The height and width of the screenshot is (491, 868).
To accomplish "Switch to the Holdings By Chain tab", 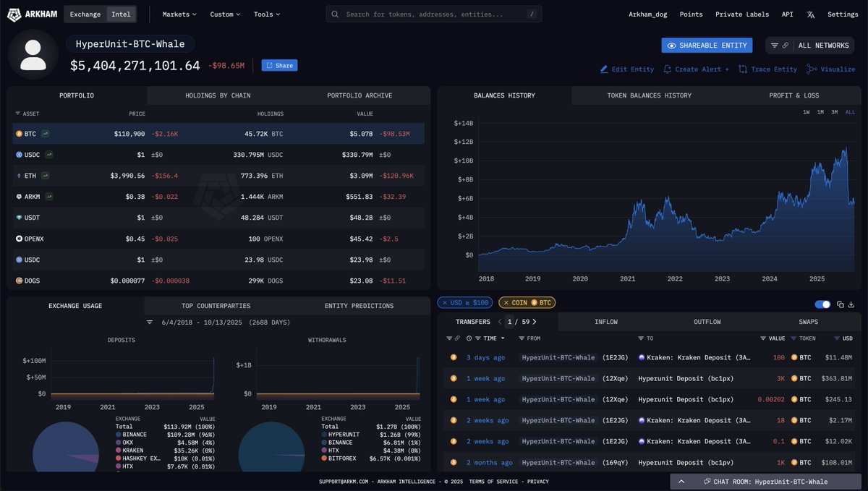I will (218, 95).
